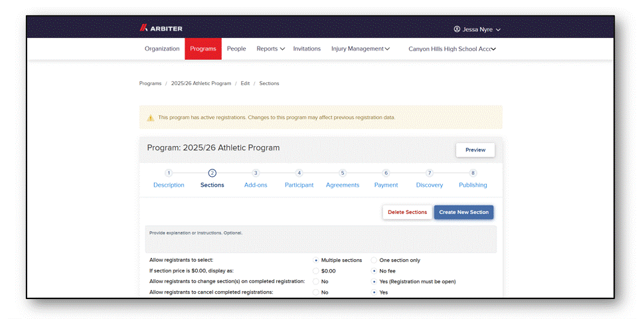Select step 2 Sections
The width and height of the screenshot is (644, 319).
212,185
